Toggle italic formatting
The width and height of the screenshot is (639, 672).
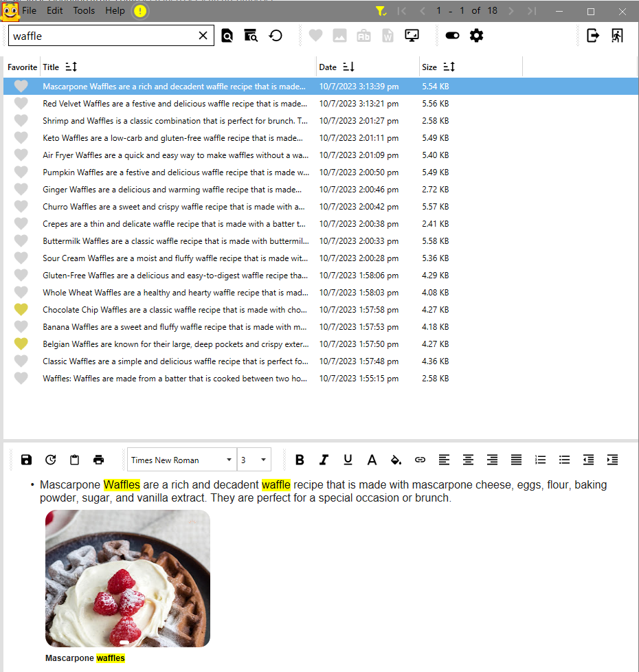click(324, 460)
